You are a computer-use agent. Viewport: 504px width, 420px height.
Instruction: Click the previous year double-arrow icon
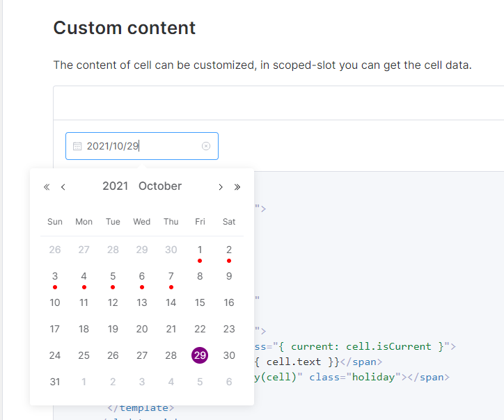(47, 186)
